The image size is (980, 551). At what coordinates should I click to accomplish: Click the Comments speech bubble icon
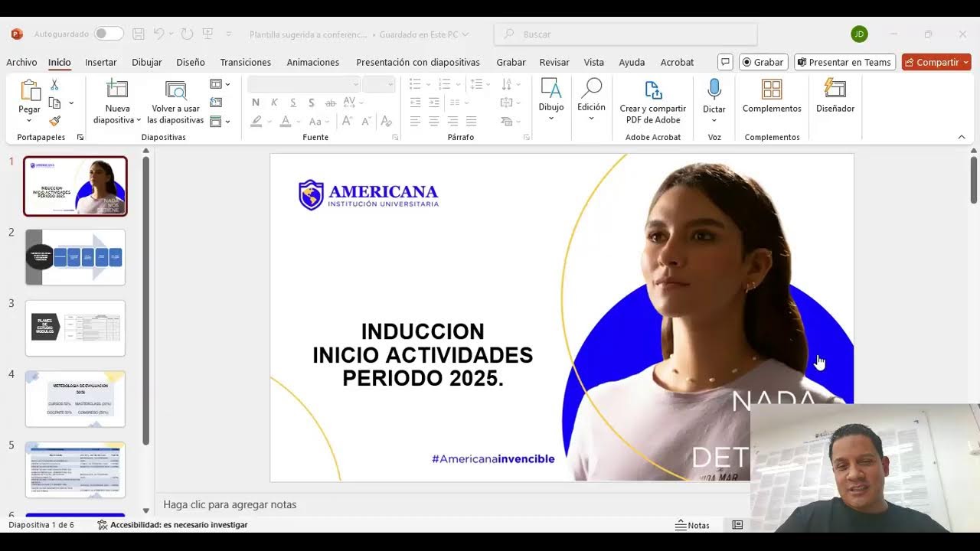(x=726, y=62)
